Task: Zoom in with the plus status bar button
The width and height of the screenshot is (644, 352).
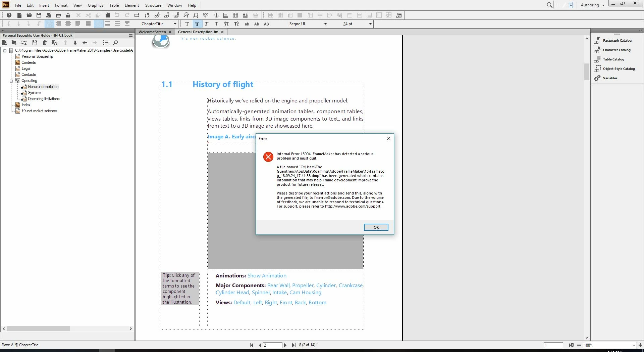Action: [x=640, y=345]
